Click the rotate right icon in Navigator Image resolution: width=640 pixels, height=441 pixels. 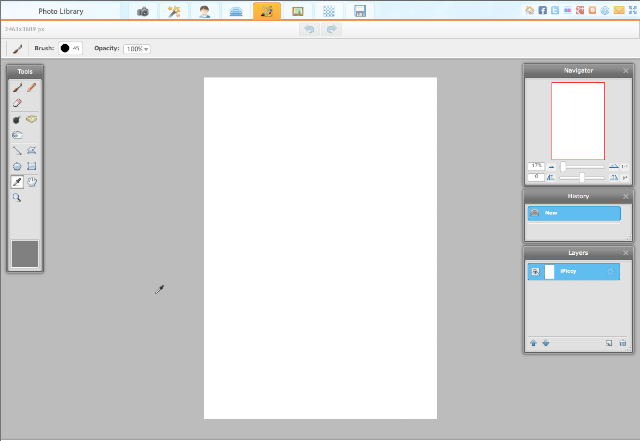[614, 178]
